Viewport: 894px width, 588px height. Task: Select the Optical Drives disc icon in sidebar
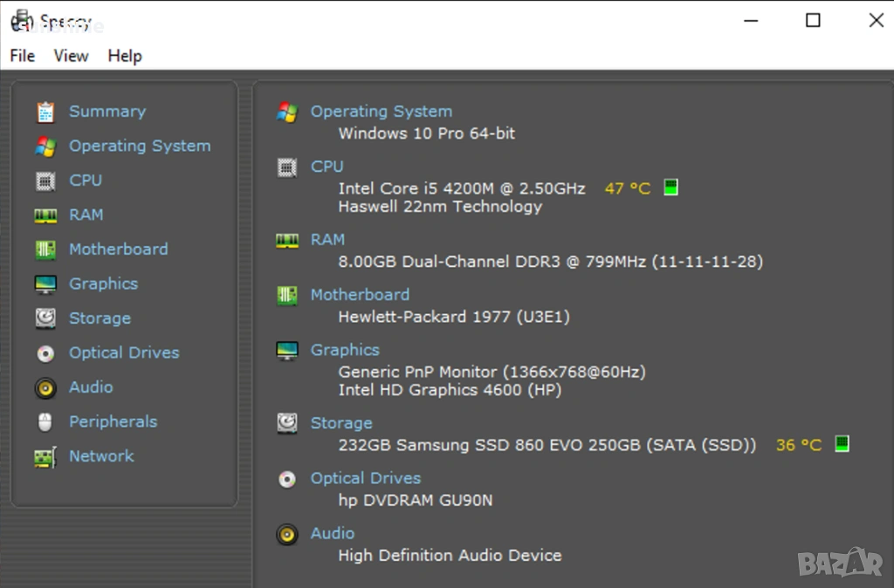pyautogui.click(x=45, y=353)
